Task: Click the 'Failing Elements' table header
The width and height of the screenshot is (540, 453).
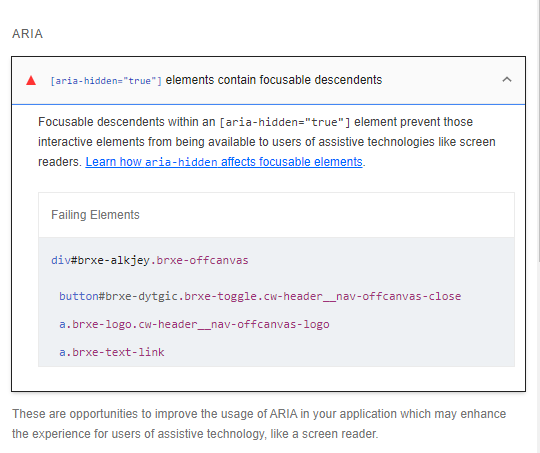Action: pos(95,215)
